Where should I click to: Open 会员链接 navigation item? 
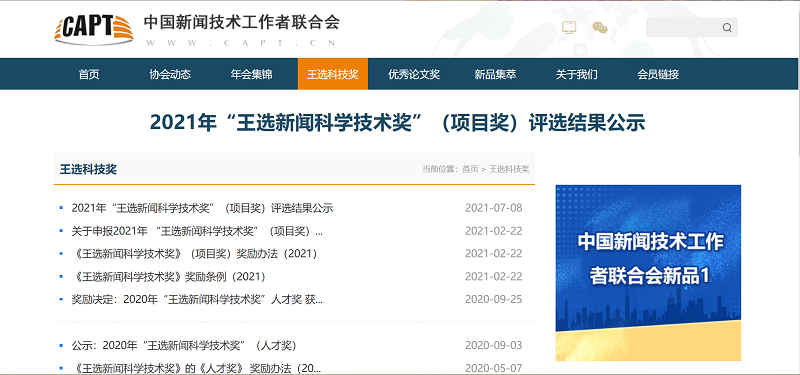click(x=658, y=74)
